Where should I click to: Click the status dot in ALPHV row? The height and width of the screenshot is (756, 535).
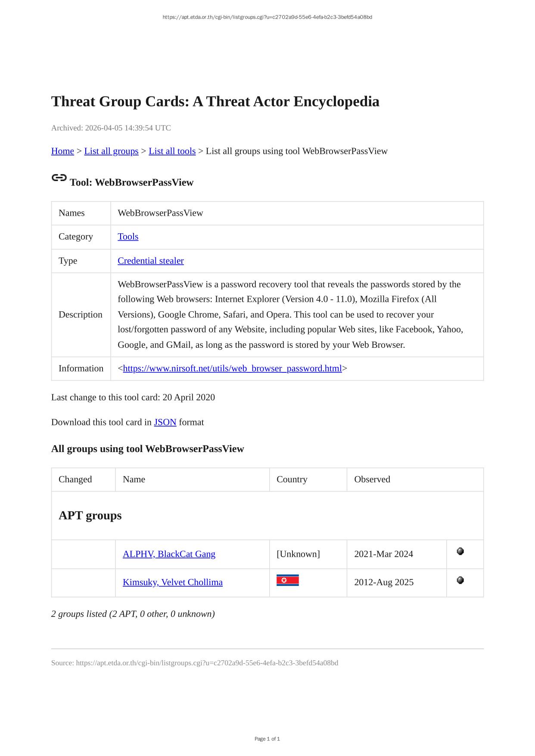click(x=460, y=552)
